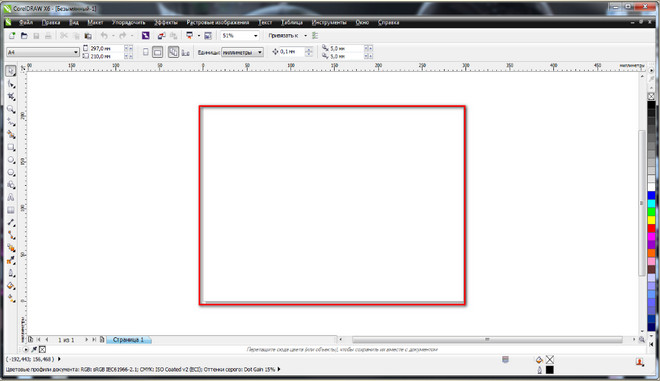Viewport: 660px width, 381px height.
Task: Open the units миллиметры dropdown
Action: [260, 52]
